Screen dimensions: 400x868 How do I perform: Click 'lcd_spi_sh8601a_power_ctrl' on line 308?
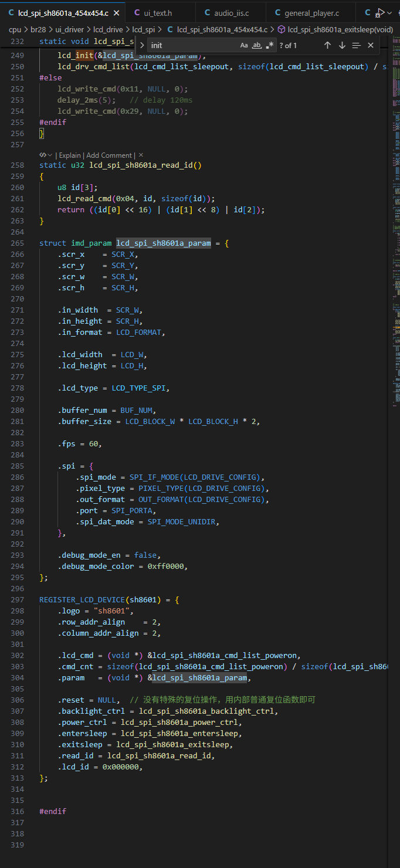click(x=179, y=723)
